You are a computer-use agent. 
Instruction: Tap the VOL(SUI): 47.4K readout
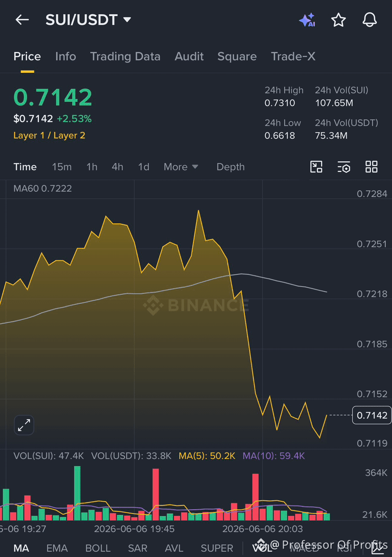49,456
